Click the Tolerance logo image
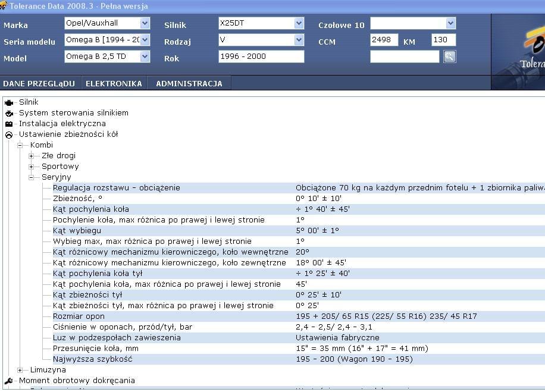This screenshot has height=392, width=545. click(x=518, y=52)
